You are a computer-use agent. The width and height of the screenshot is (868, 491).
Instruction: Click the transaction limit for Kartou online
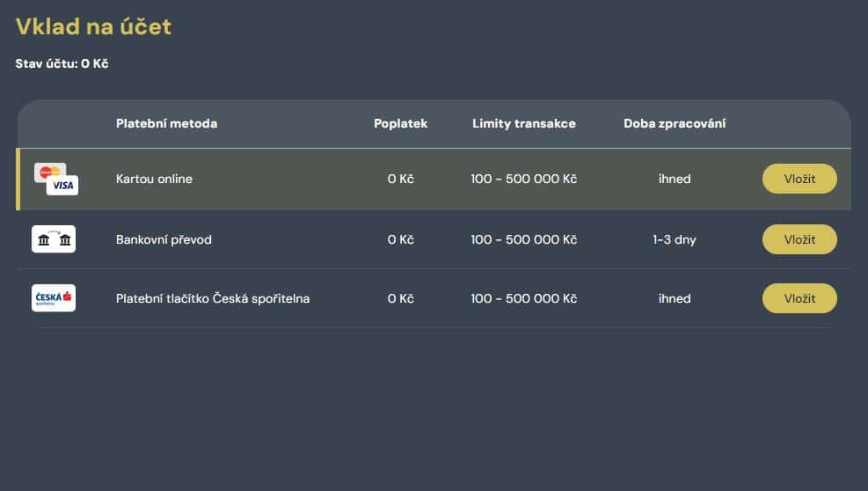523,179
